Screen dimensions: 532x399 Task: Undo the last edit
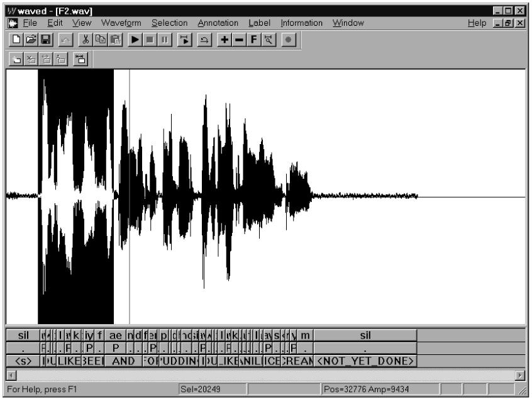(65, 40)
